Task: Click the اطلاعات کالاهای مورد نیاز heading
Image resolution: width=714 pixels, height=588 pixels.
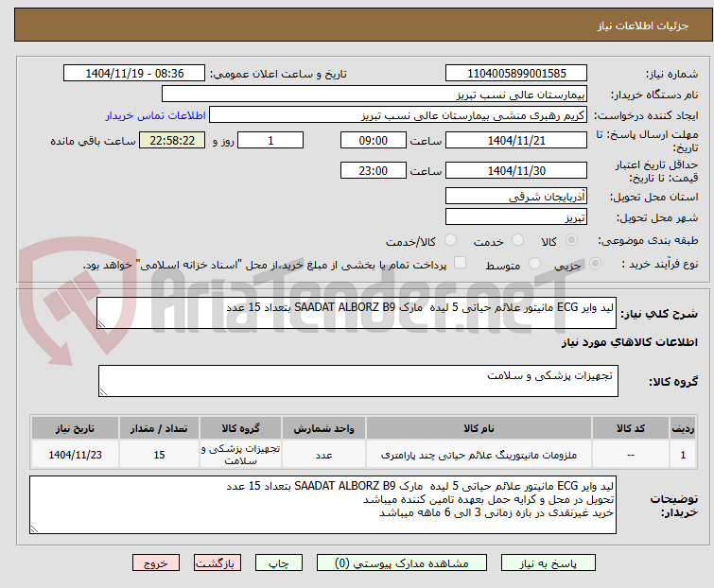Action: click(x=629, y=342)
